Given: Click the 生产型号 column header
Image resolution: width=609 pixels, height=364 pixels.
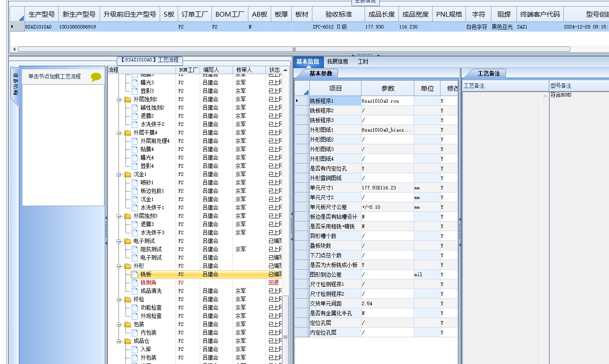Looking at the screenshot, I should (x=42, y=14).
